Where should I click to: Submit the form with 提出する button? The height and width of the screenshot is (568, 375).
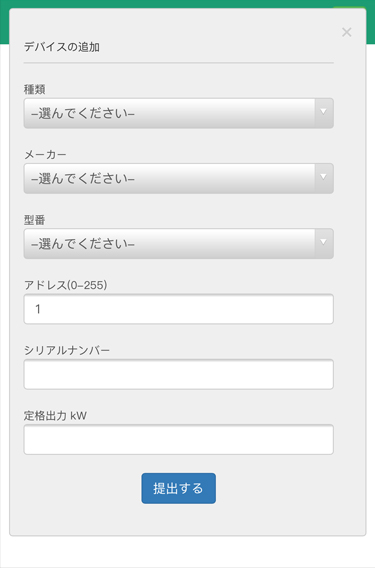coord(179,488)
